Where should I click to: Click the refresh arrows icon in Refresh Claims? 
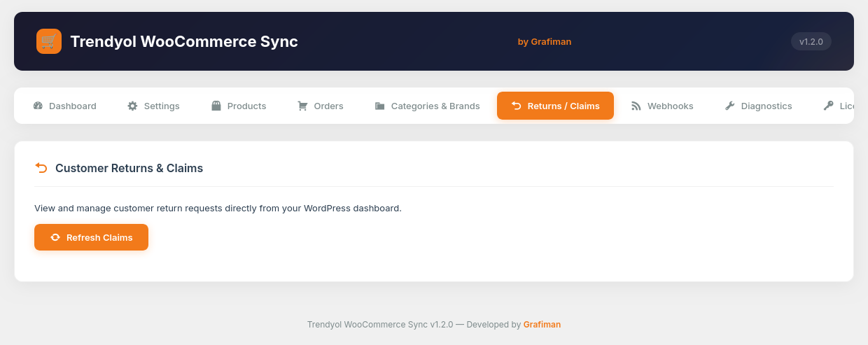point(55,237)
